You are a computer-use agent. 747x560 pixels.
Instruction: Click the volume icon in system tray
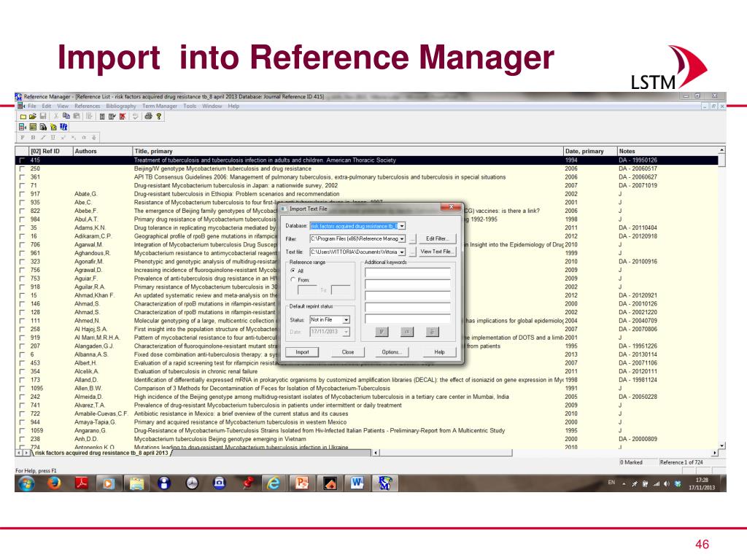pos(666,484)
